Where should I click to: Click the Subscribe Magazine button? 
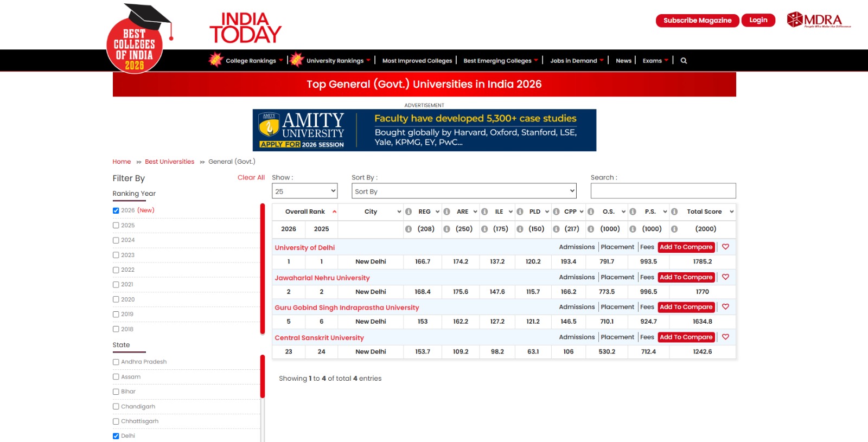(x=697, y=21)
